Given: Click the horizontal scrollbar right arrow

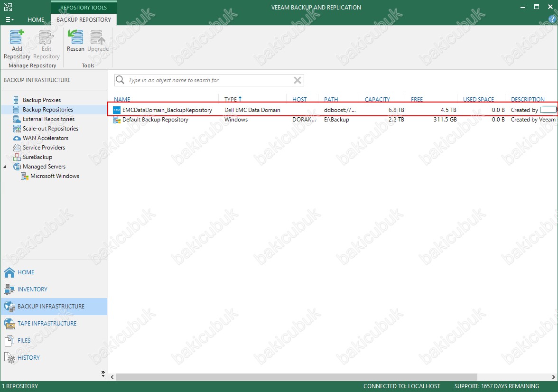Looking at the screenshot, I should click(x=553, y=377).
